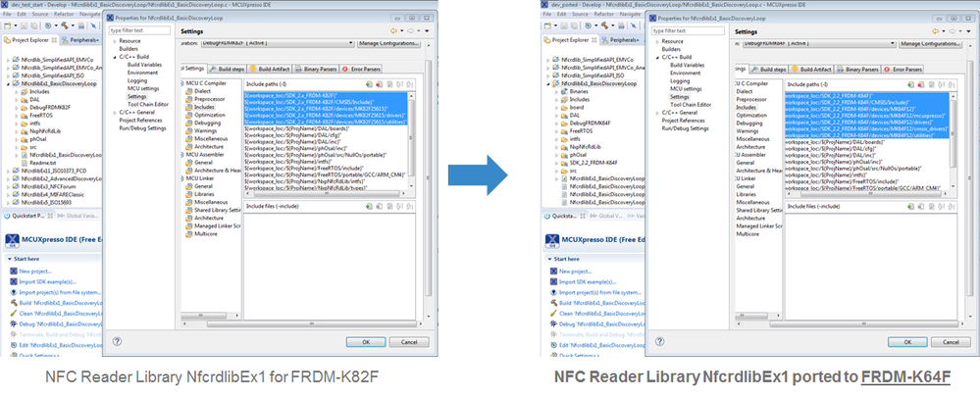
Task: Open help question mark in left K82F dialog
Action: click(x=118, y=341)
